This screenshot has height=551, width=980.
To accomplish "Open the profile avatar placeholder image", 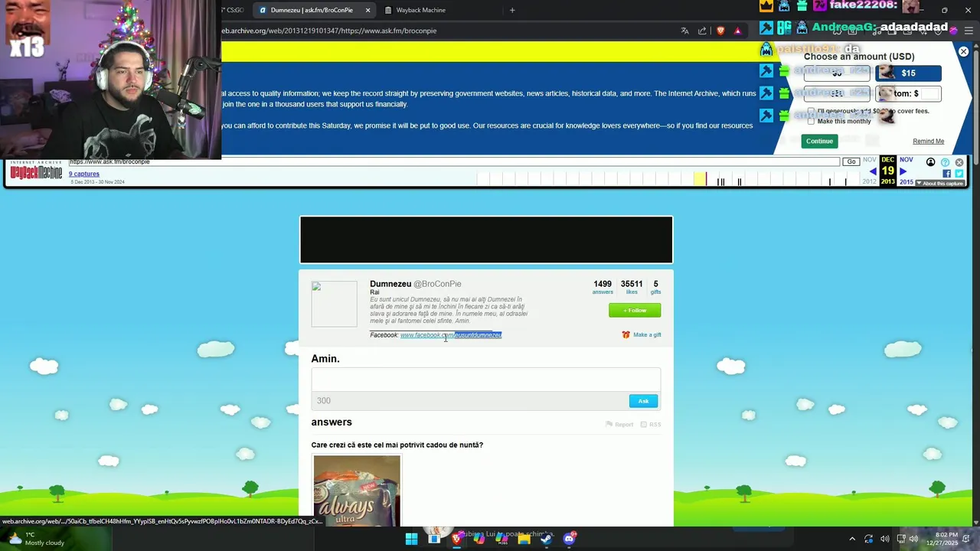I will (334, 304).
